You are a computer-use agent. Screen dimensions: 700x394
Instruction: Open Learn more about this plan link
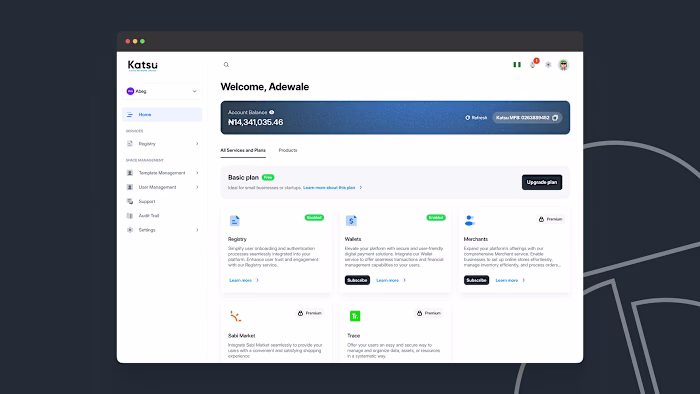[x=333, y=188]
